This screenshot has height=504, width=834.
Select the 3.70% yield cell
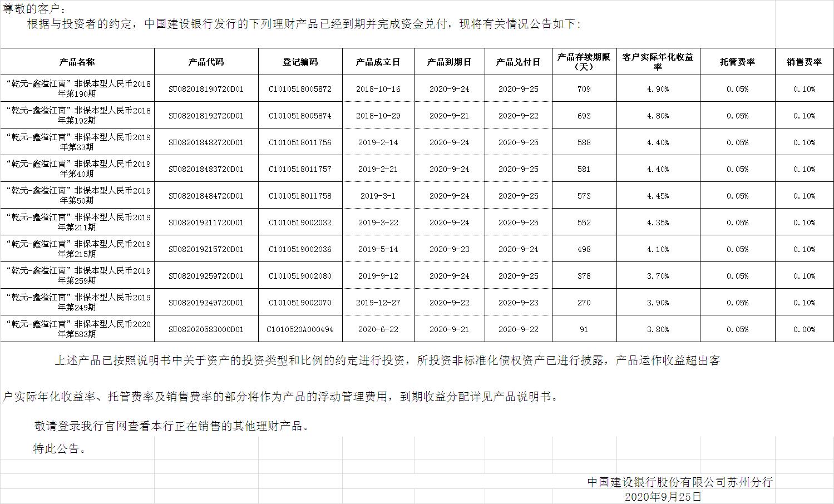click(x=658, y=276)
